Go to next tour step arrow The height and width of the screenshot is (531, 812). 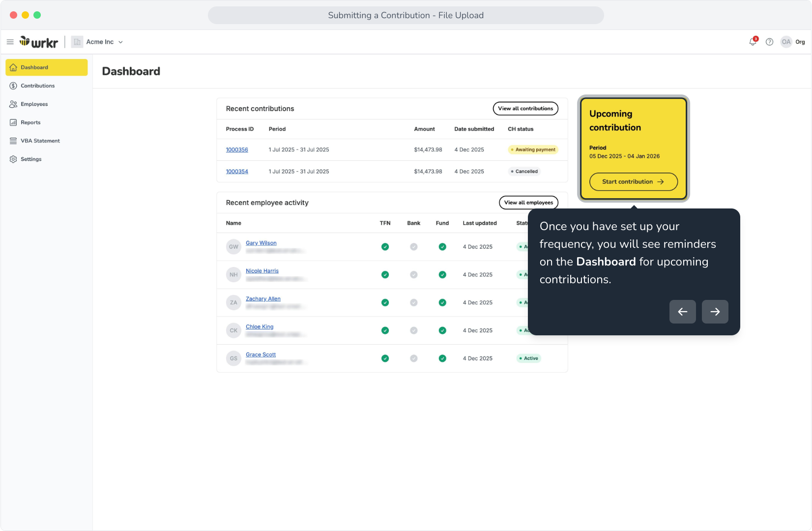tap(715, 312)
